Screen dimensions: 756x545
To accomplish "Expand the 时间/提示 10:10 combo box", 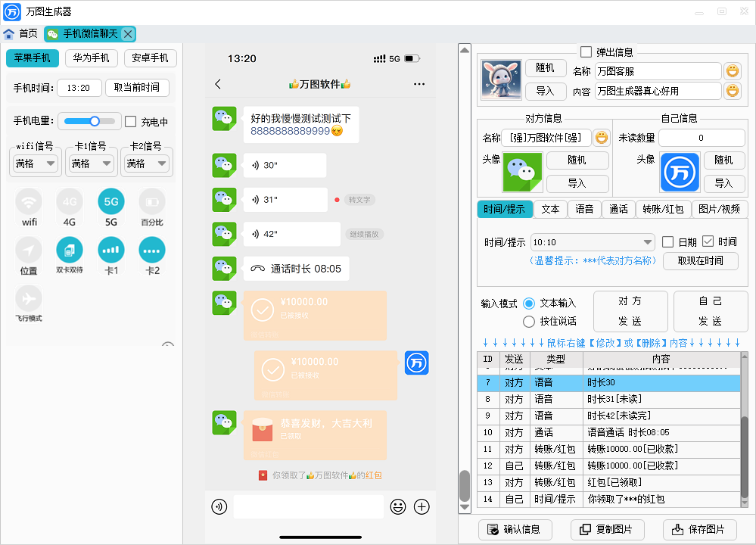I will click(593, 242).
